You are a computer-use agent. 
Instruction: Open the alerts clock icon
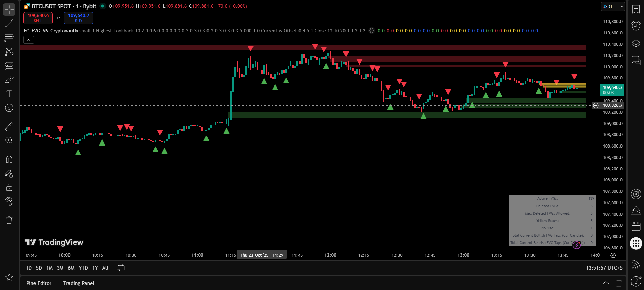point(636,26)
